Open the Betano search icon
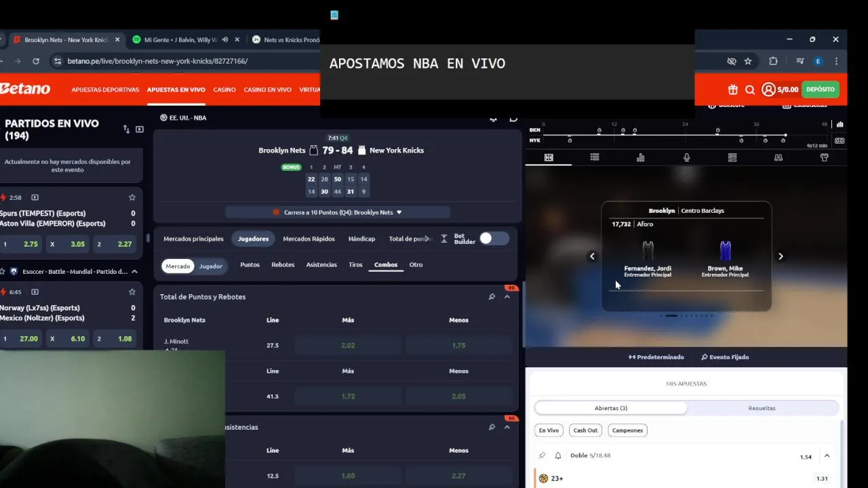The width and height of the screenshot is (868, 488). point(750,89)
